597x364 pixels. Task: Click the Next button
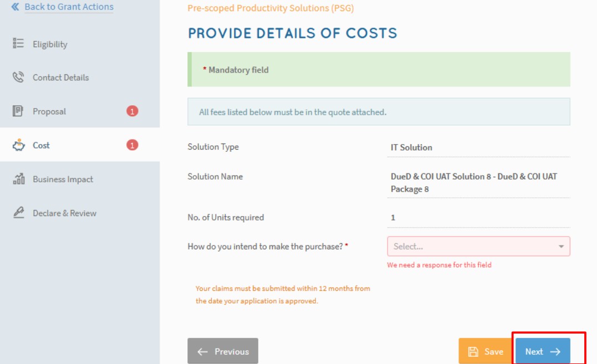click(x=543, y=351)
